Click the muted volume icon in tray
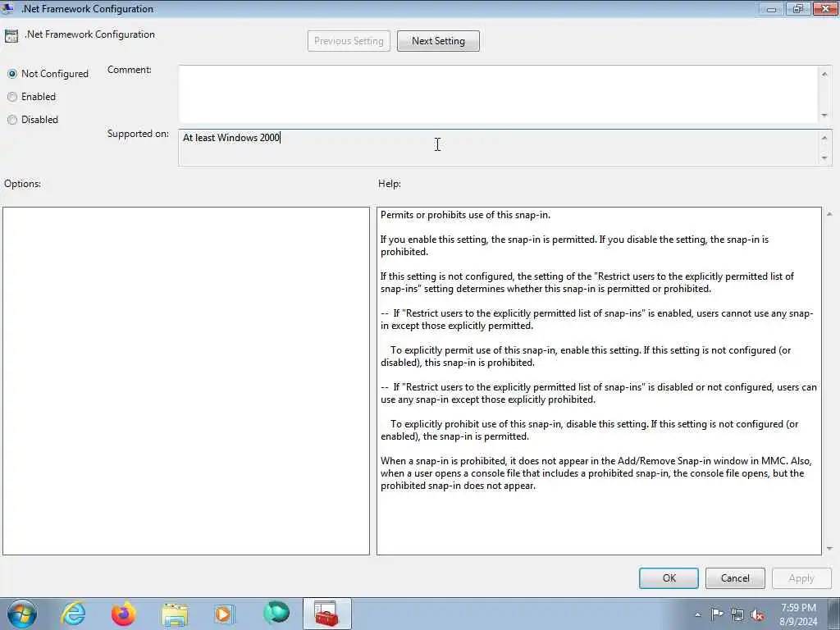The image size is (840, 630). point(757,614)
